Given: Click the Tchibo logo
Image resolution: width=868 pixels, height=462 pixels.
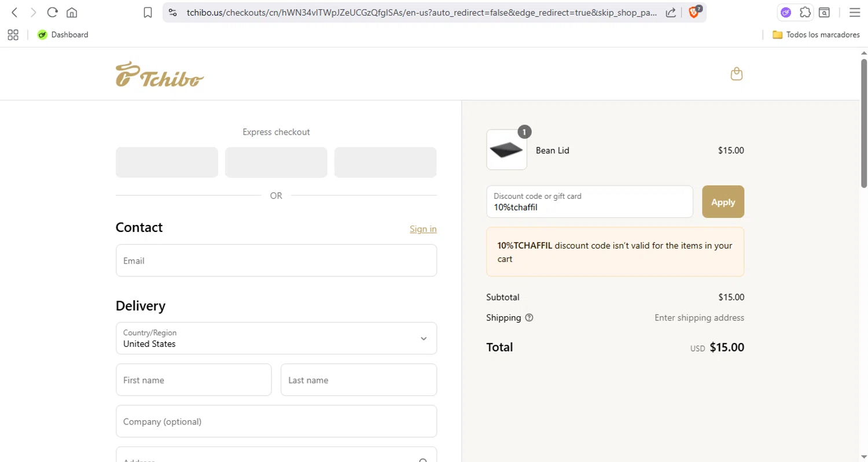Looking at the screenshot, I should point(160,74).
